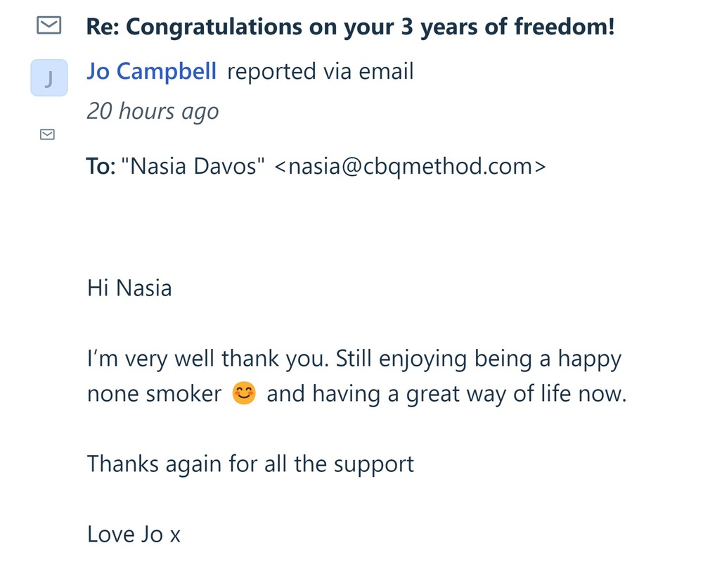Click the small envelope icon below the avatar
The width and height of the screenshot is (703, 588).
(x=48, y=134)
